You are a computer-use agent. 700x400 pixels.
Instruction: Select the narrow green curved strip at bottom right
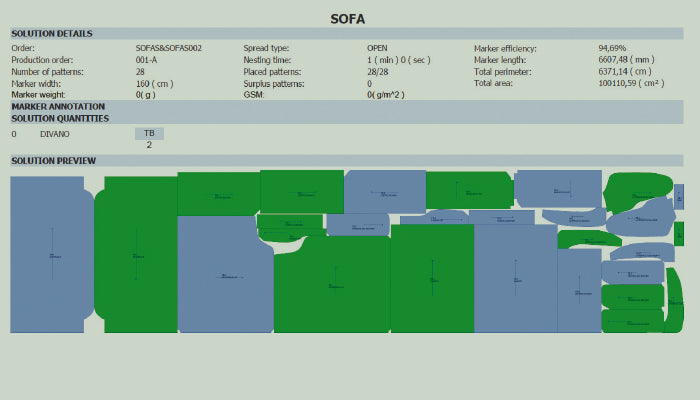[x=674, y=300]
